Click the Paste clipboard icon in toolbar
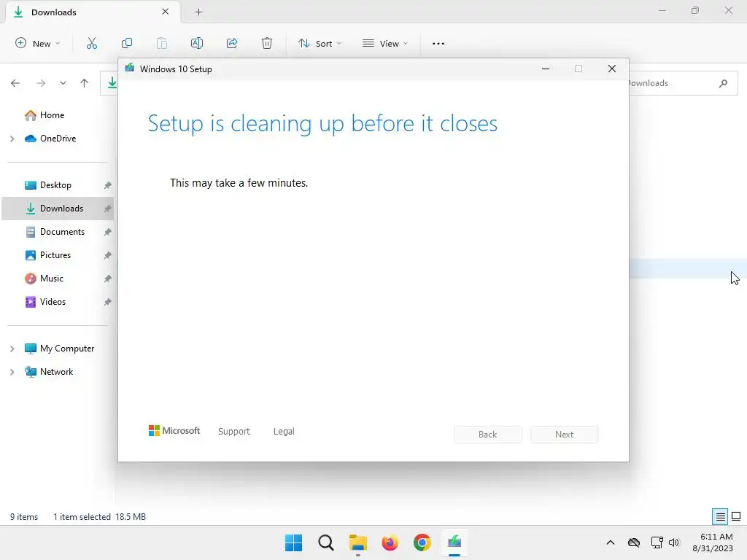Viewport: 747px width, 560px height. pyautogui.click(x=162, y=43)
